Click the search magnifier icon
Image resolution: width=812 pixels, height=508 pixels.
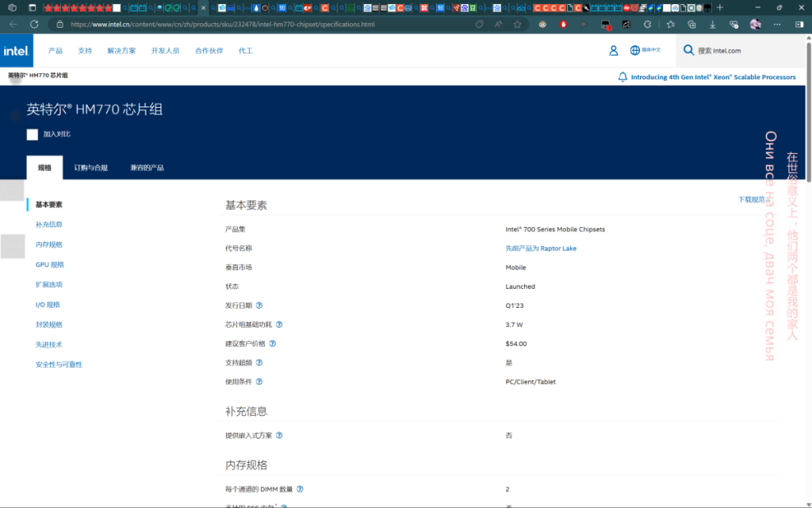pos(688,50)
